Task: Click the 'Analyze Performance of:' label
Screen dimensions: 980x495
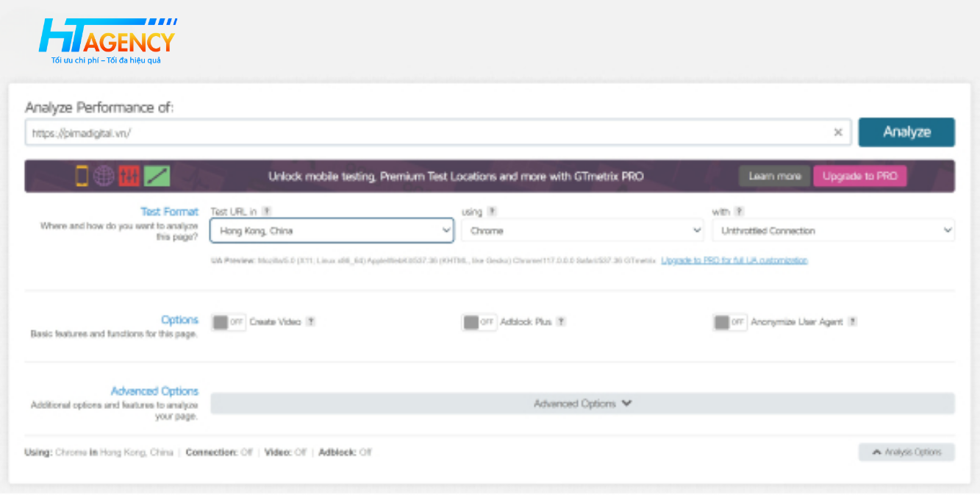Action: point(99,107)
